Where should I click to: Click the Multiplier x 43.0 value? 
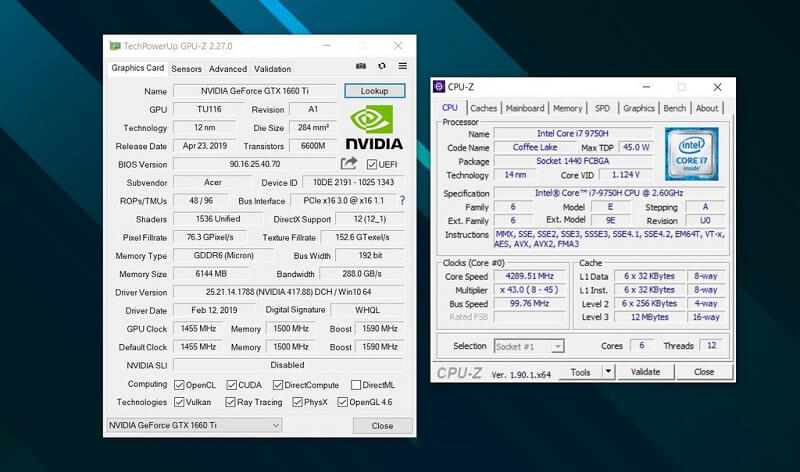(x=529, y=290)
